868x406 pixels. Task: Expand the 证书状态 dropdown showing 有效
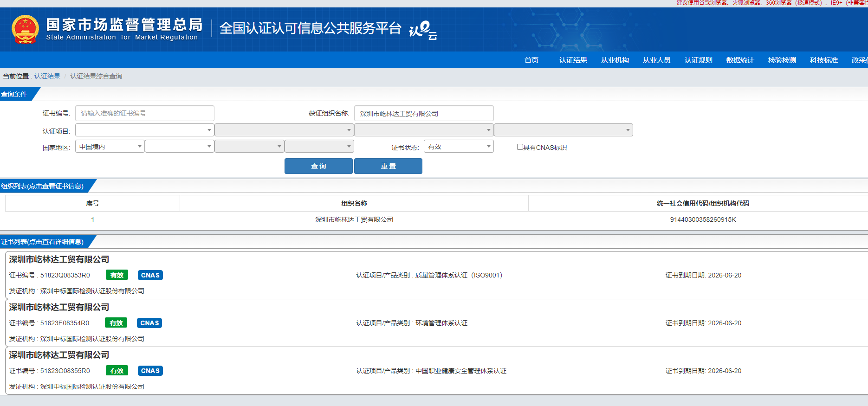[x=458, y=147]
